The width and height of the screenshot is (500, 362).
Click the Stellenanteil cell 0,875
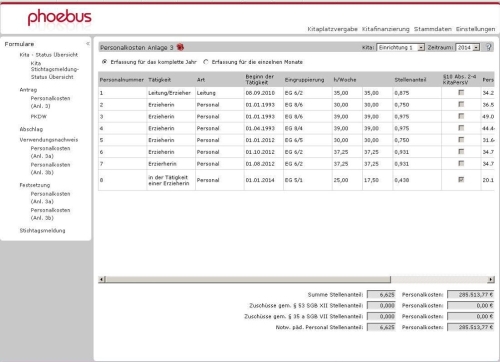(x=417, y=93)
